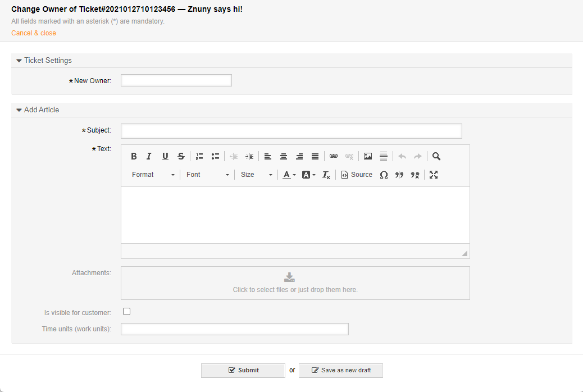This screenshot has width=583, height=392.
Task: Center align the text
Action: [x=284, y=157]
